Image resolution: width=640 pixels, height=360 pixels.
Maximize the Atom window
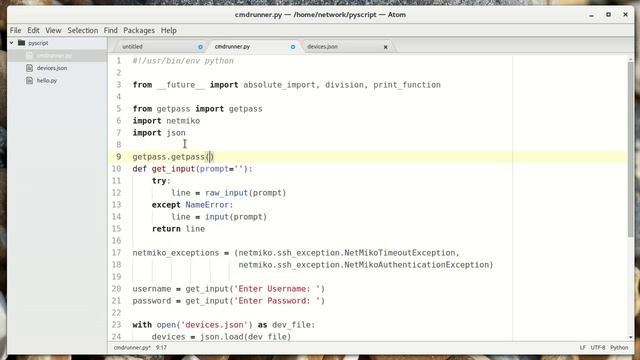pyautogui.click(x=608, y=15)
